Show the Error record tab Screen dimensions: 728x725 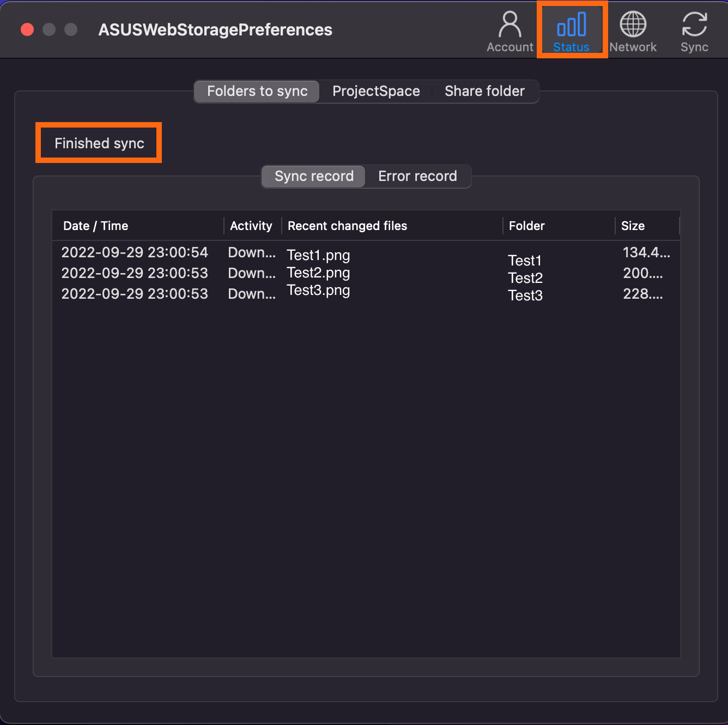coord(417,176)
